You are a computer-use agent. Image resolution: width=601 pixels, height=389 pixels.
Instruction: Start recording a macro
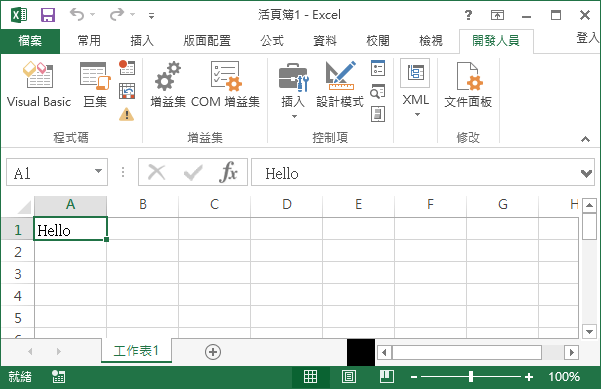click(126, 67)
